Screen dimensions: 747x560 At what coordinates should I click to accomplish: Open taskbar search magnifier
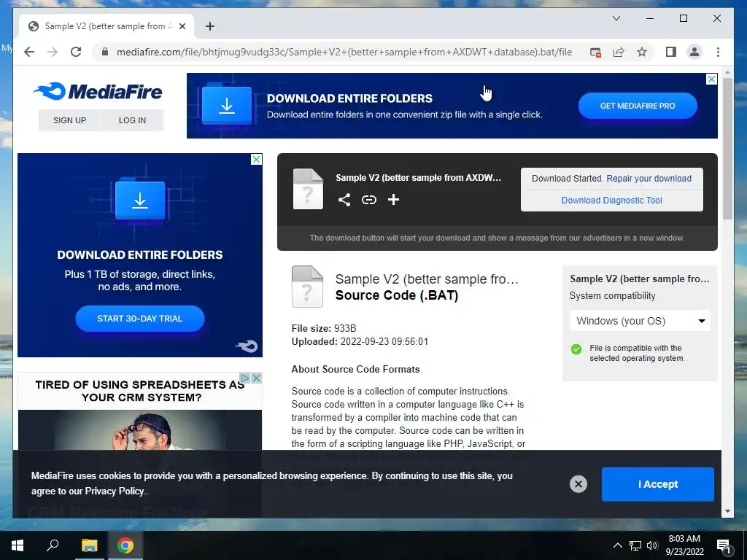[53, 545]
